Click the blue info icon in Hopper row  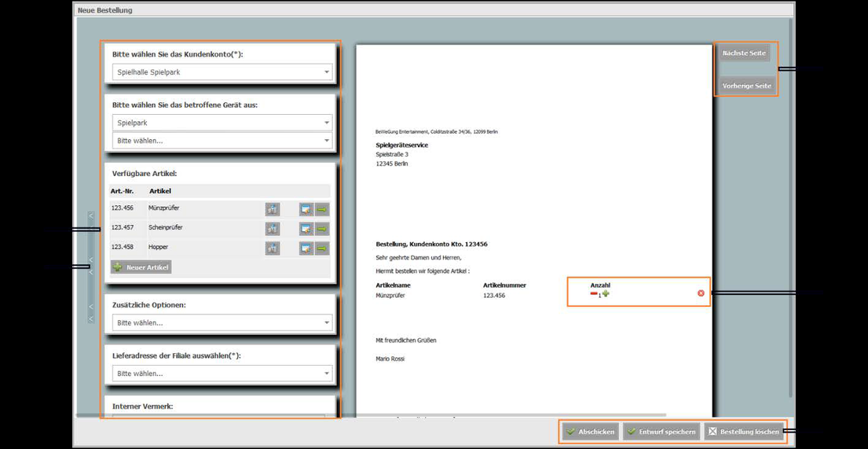click(273, 248)
